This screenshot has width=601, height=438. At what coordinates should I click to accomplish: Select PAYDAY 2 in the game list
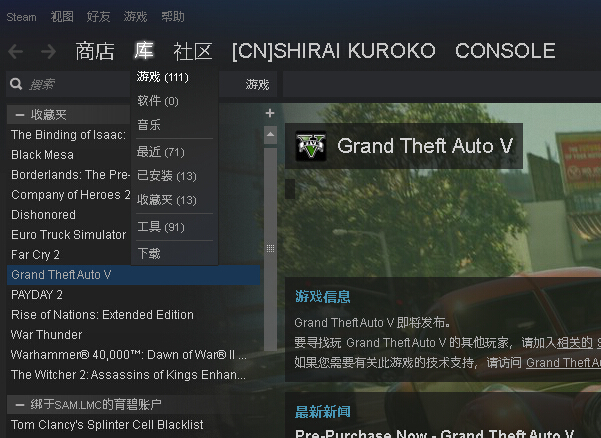(37, 295)
